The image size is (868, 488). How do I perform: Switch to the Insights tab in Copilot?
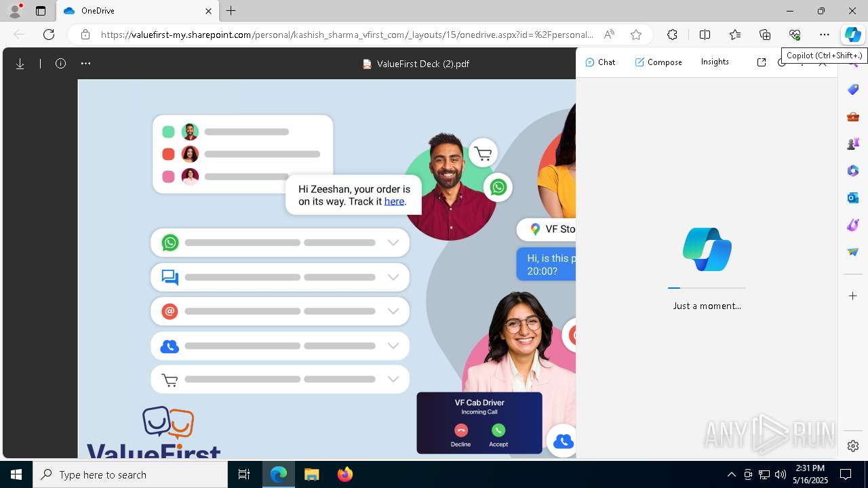pos(715,62)
